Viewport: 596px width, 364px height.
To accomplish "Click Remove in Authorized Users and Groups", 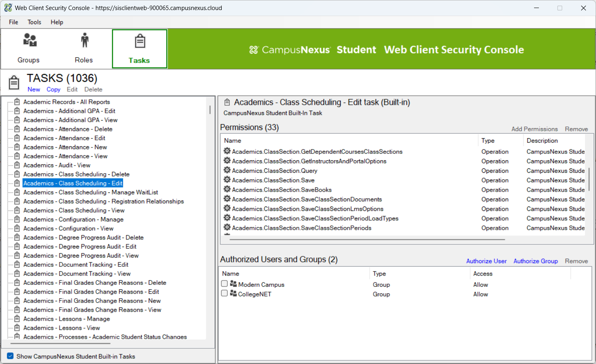I will pyautogui.click(x=576, y=261).
